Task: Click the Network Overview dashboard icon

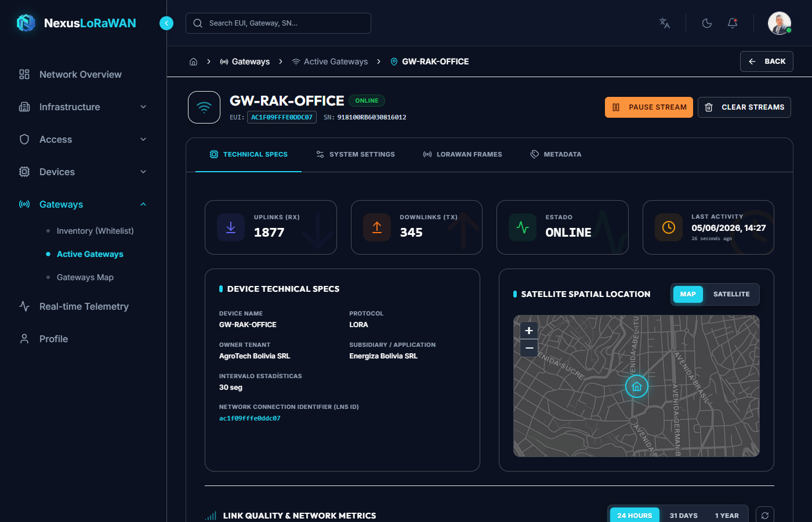Action: coord(24,74)
